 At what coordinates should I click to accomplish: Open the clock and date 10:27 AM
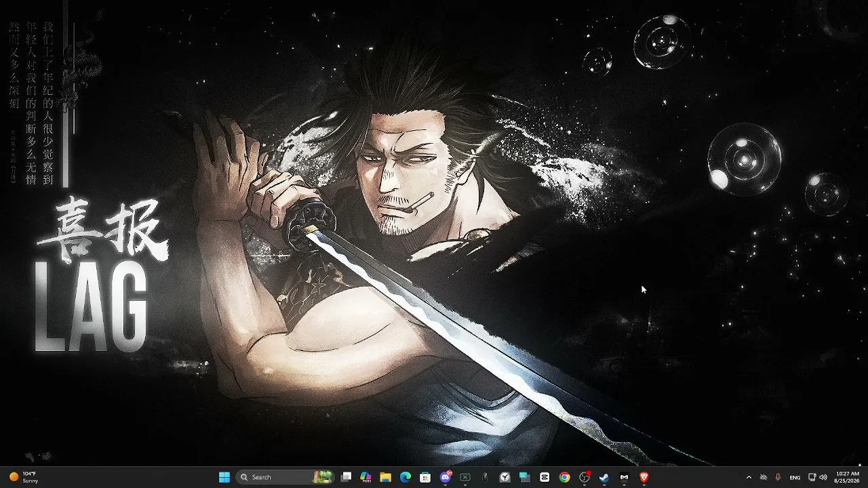847,477
